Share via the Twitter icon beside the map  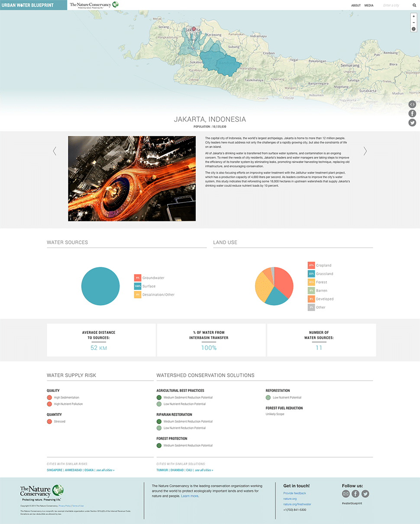[412, 123]
